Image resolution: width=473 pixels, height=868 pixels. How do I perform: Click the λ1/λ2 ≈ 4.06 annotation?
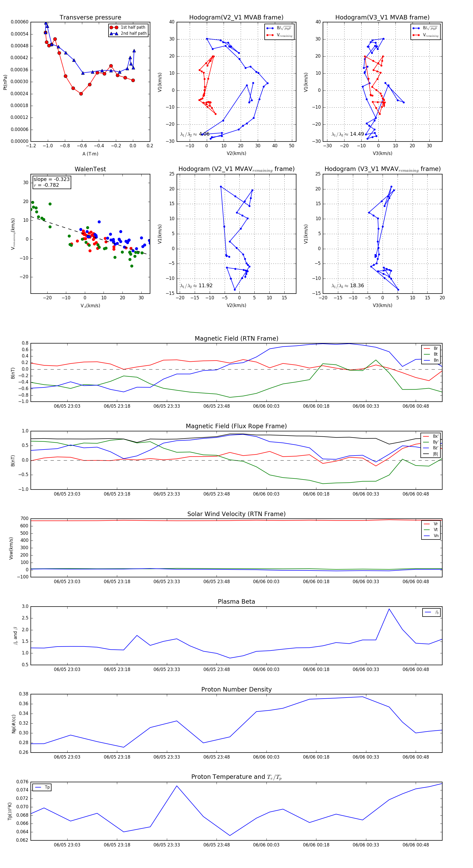[x=194, y=134]
